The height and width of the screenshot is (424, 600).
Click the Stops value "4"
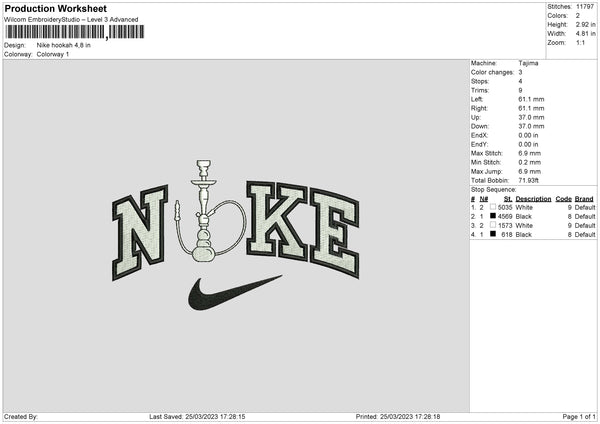pyautogui.click(x=520, y=81)
